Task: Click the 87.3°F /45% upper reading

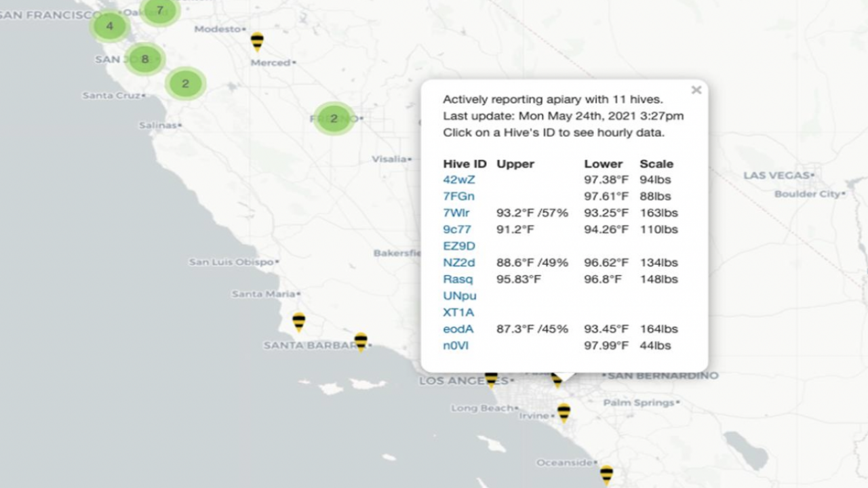Action: [x=532, y=329]
